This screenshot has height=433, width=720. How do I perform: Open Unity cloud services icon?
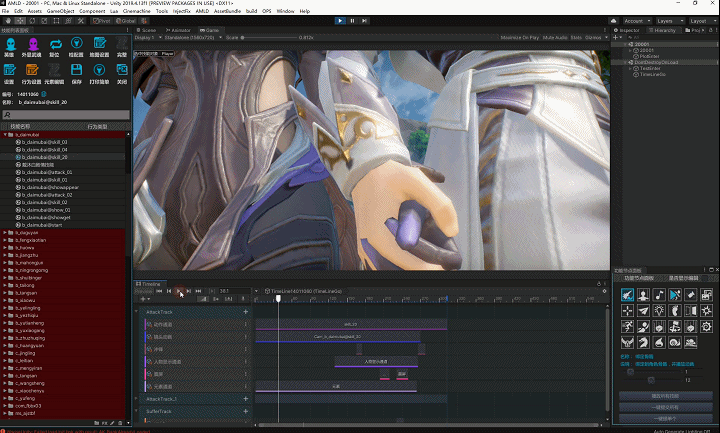click(x=613, y=21)
